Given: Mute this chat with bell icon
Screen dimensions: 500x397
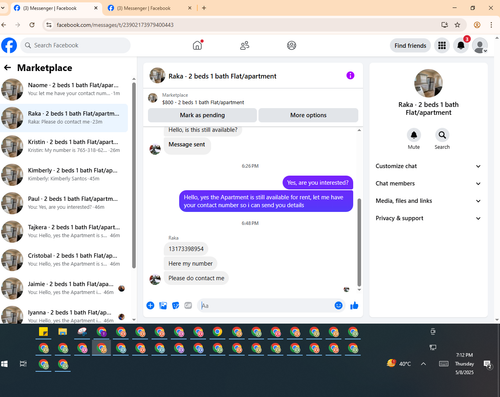Looking at the screenshot, I should tap(414, 135).
